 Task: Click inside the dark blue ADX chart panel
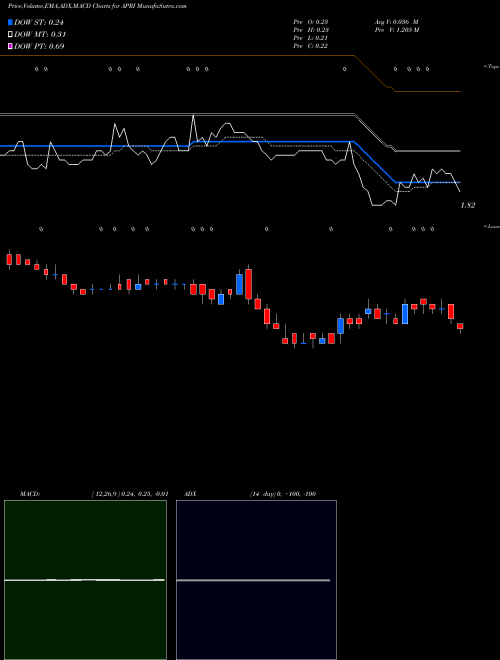pyautogui.click(x=256, y=580)
